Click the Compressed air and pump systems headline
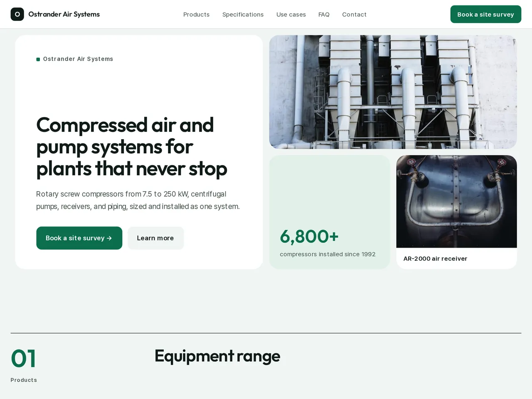Screen dimensions: 532x399 [x=132, y=147]
